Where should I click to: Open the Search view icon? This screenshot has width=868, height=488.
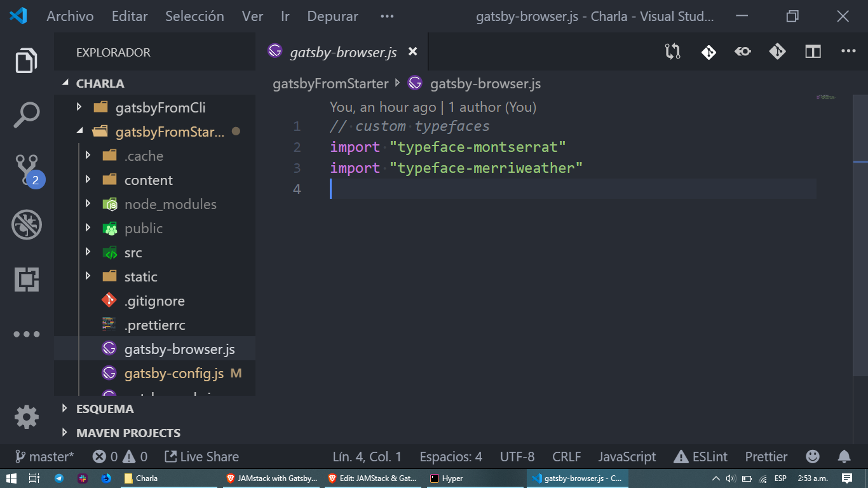(x=26, y=116)
